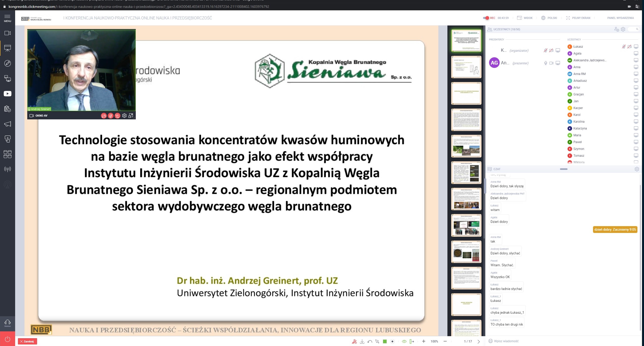Open the PANEL WYDARZENIA link

pos(621,18)
